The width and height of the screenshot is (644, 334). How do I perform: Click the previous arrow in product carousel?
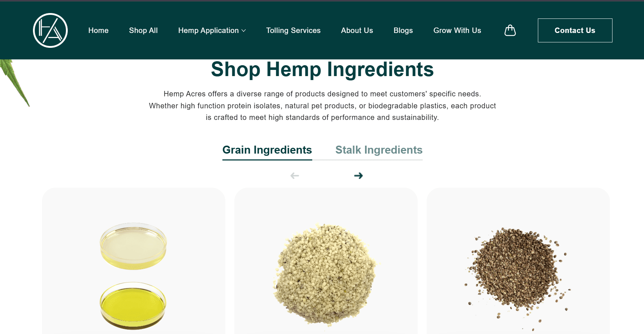coord(295,176)
